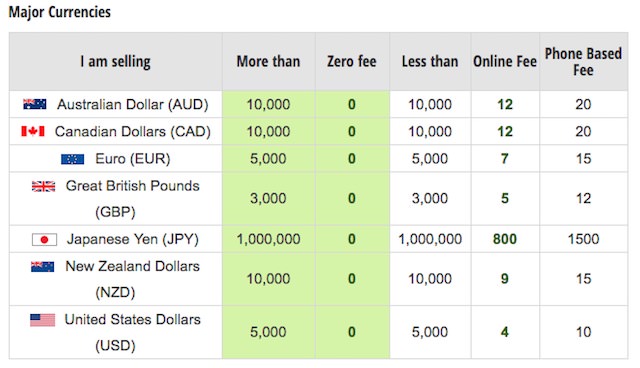Screen dimensions: 640x368
Task: Select the Euro (EUR) row label
Action: click(x=133, y=158)
